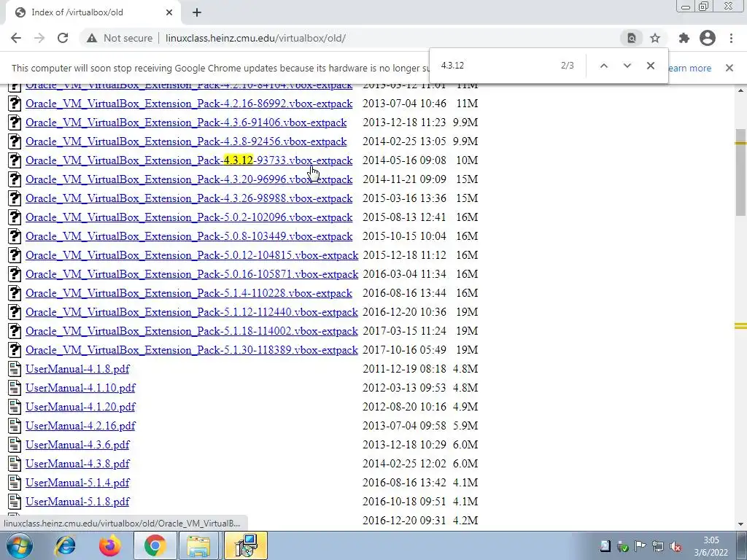Download Extension Pack 4.3.26-98988
The height and width of the screenshot is (560, 747).
tap(189, 198)
